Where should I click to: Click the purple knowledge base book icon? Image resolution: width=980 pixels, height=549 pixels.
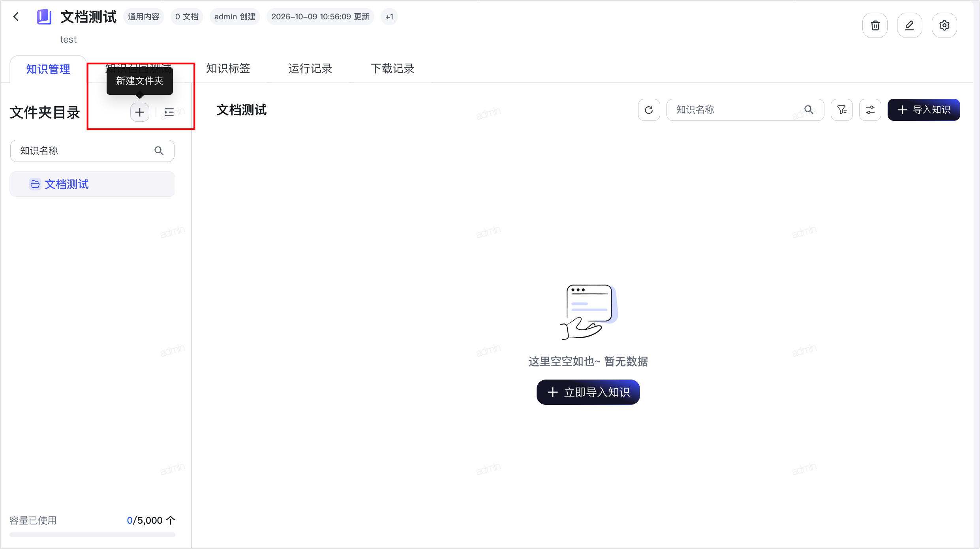(x=44, y=17)
